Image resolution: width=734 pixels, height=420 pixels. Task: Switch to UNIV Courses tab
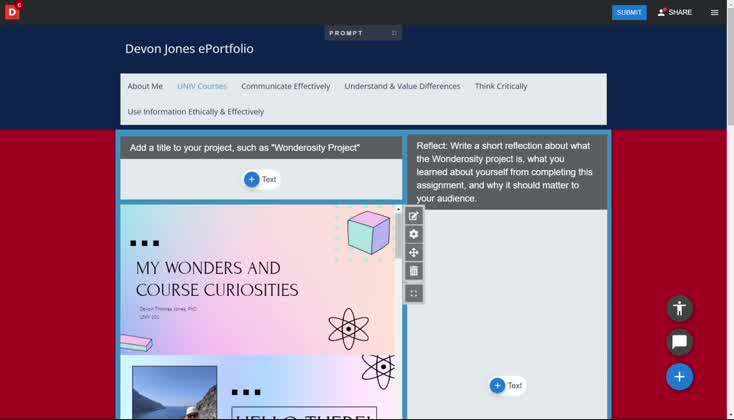tap(202, 87)
